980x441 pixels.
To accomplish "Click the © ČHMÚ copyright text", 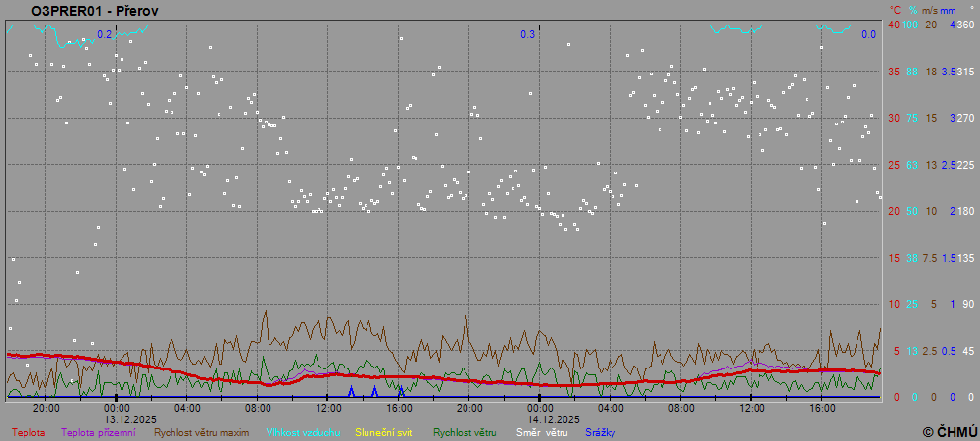I will (x=950, y=431).
